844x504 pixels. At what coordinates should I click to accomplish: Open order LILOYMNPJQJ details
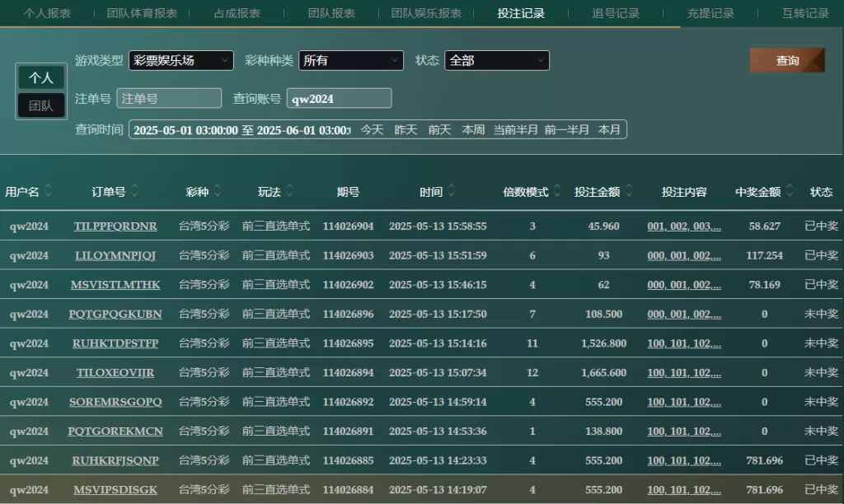(x=115, y=255)
